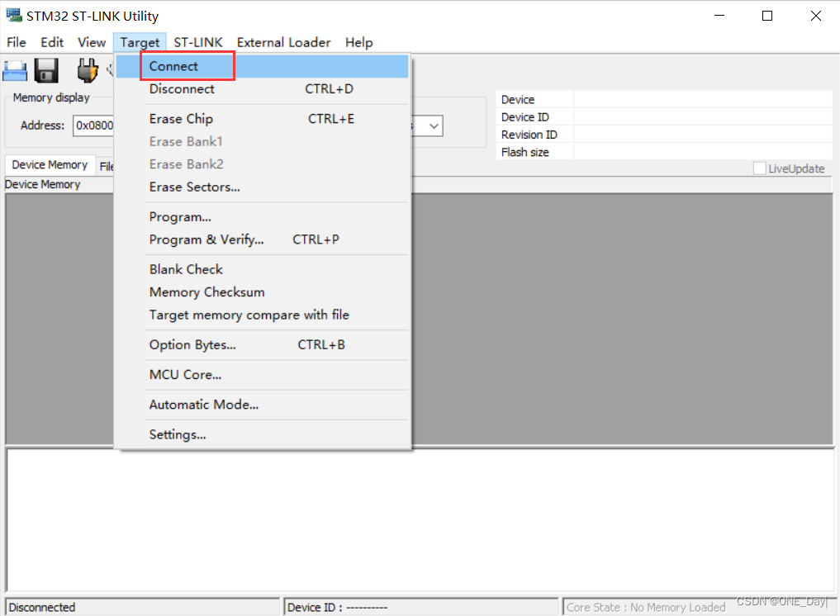Click the Device ID value field
The width and height of the screenshot is (840, 616).
point(702,116)
